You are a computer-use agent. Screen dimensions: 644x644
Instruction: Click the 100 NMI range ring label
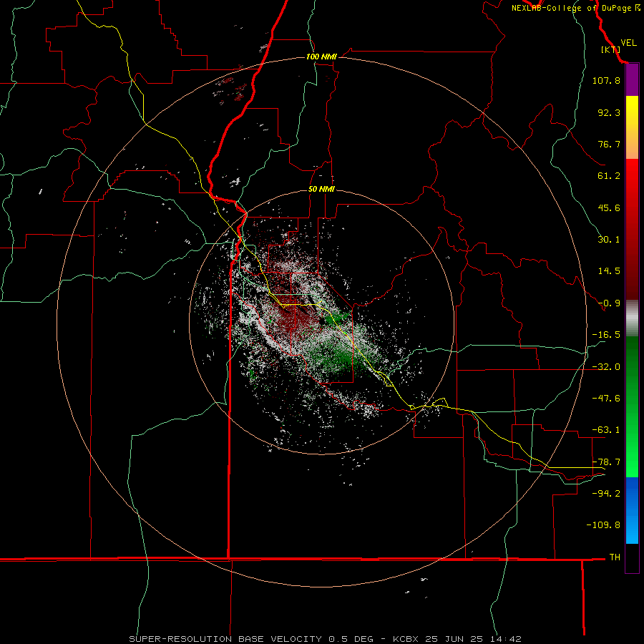[321, 57]
